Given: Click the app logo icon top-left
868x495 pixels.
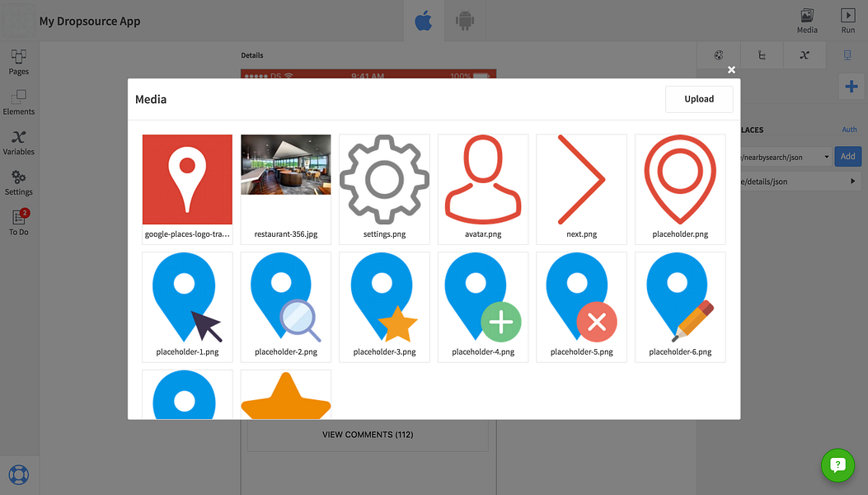Looking at the screenshot, I should [17, 21].
